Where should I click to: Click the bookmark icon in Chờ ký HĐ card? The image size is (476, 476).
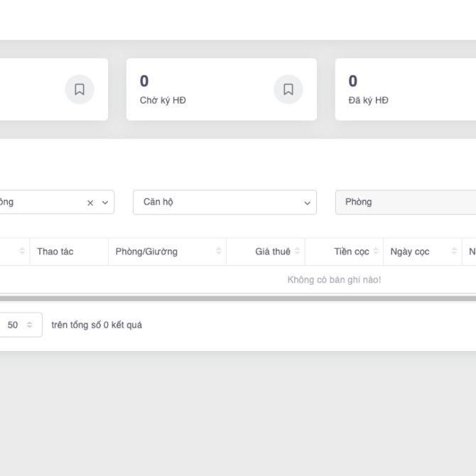(x=288, y=90)
